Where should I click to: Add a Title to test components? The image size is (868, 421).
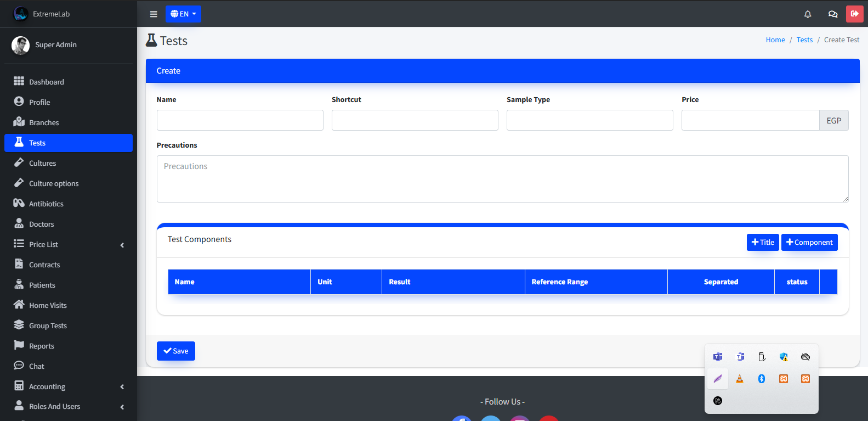coord(762,242)
